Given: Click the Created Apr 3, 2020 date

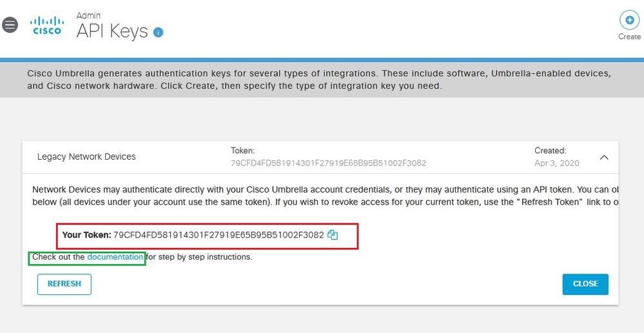Looking at the screenshot, I should pos(556,164).
